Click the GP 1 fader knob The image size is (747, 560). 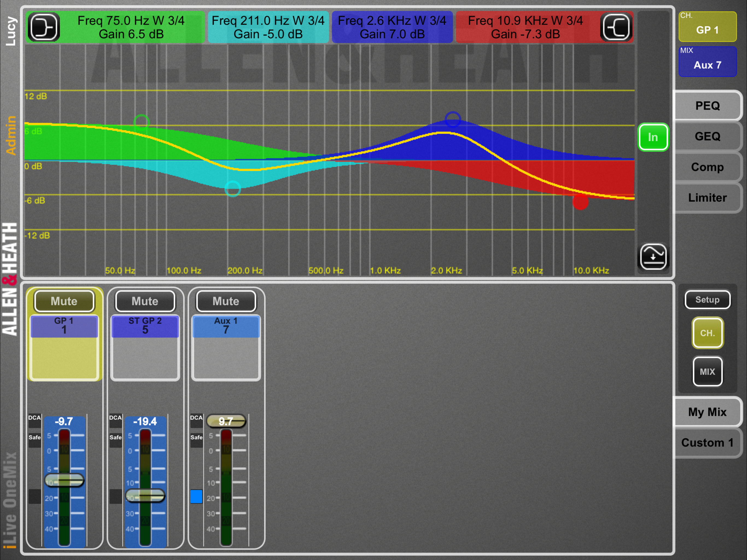click(64, 480)
